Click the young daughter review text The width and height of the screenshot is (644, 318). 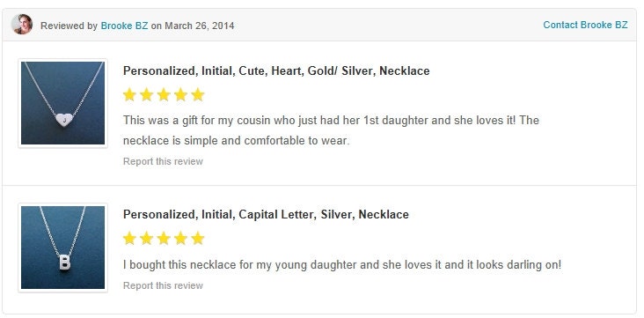click(342, 264)
